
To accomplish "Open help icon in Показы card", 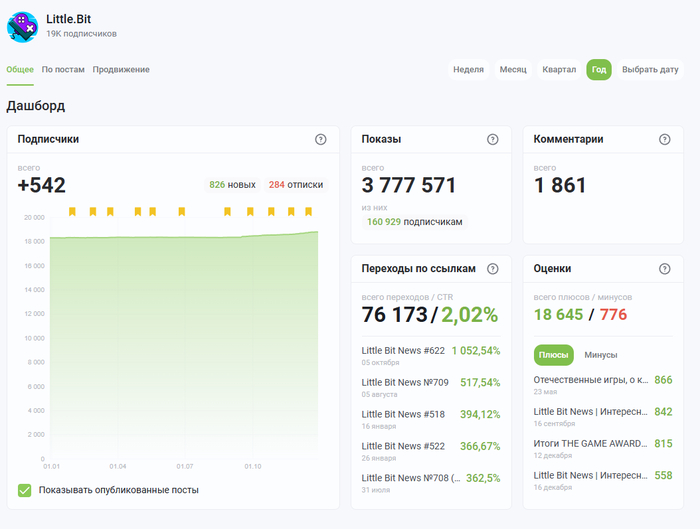I will [492, 140].
